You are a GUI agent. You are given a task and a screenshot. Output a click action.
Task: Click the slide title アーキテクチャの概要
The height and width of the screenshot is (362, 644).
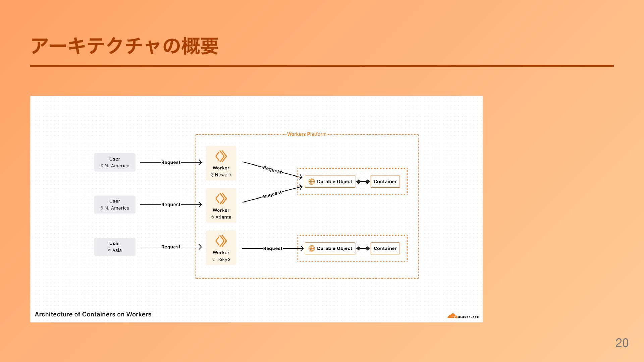click(x=124, y=46)
